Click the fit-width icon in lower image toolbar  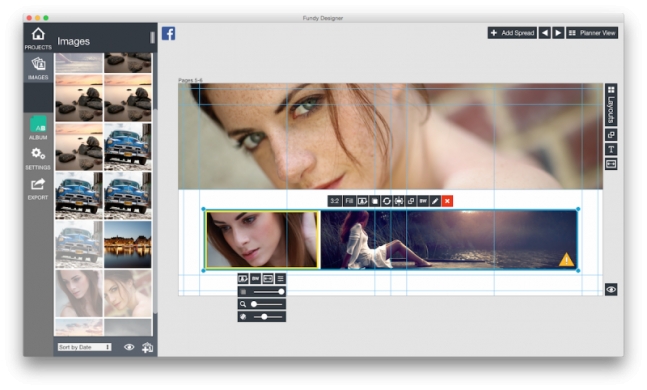(268, 279)
